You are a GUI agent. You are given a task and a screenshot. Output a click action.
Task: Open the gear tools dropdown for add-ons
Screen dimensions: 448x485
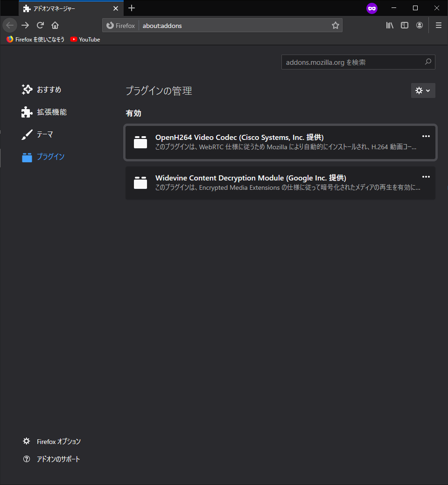(423, 90)
